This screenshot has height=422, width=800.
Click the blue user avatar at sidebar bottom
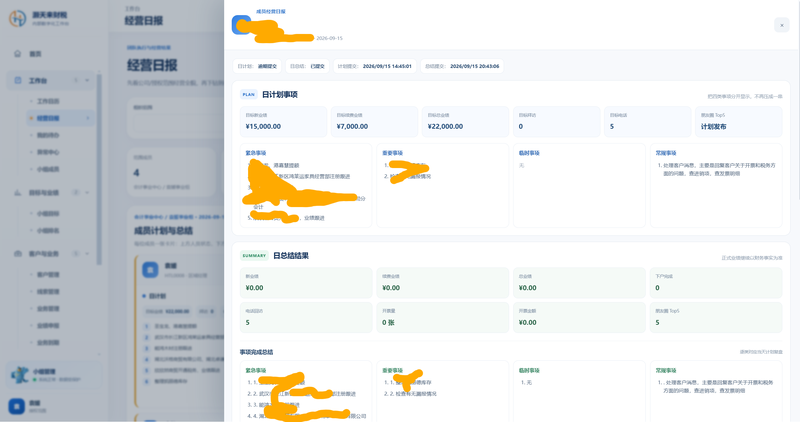click(16, 406)
